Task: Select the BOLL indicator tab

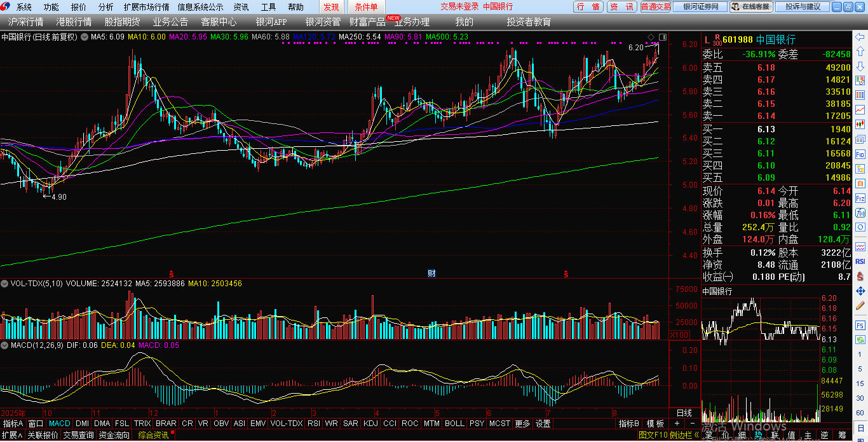Action: tap(454, 424)
